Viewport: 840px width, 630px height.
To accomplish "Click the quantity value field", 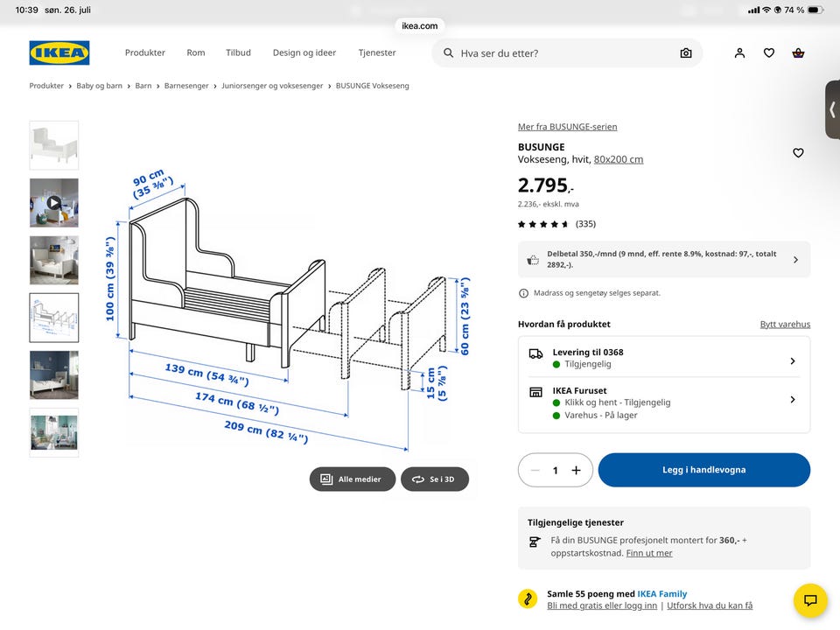I will coord(556,471).
